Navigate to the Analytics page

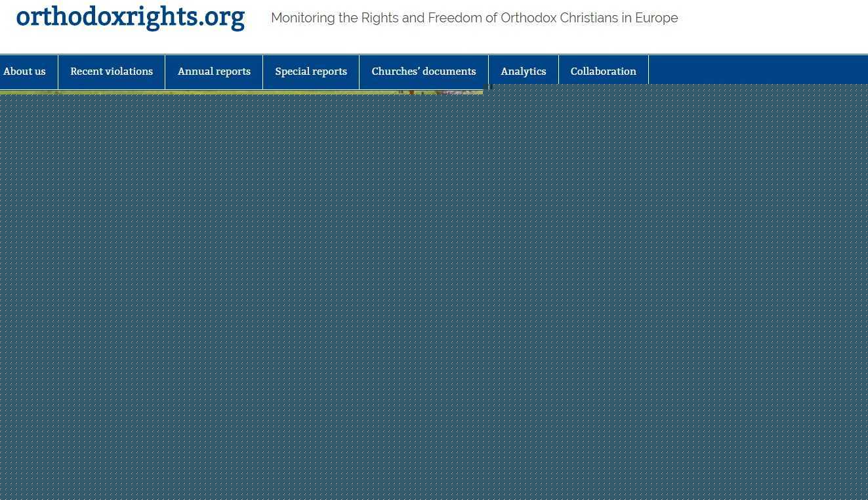tap(523, 71)
